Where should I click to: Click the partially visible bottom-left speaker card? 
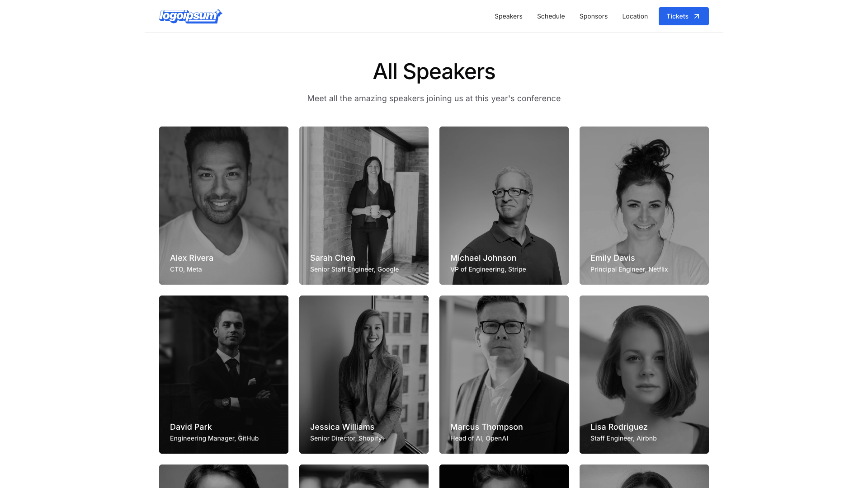[x=224, y=476]
